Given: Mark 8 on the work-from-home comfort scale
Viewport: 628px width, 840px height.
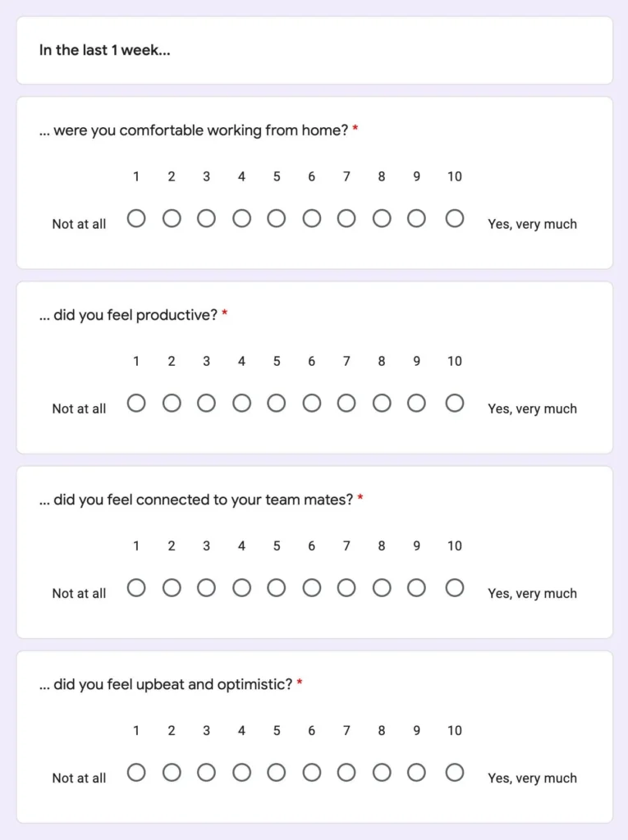Looking at the screenshot, I should click(x=382, y=219).
